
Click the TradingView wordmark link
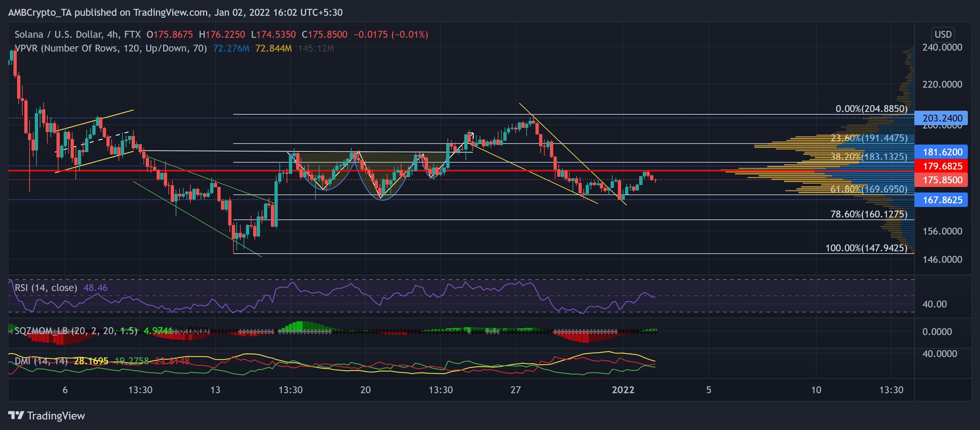pos(56,416)
